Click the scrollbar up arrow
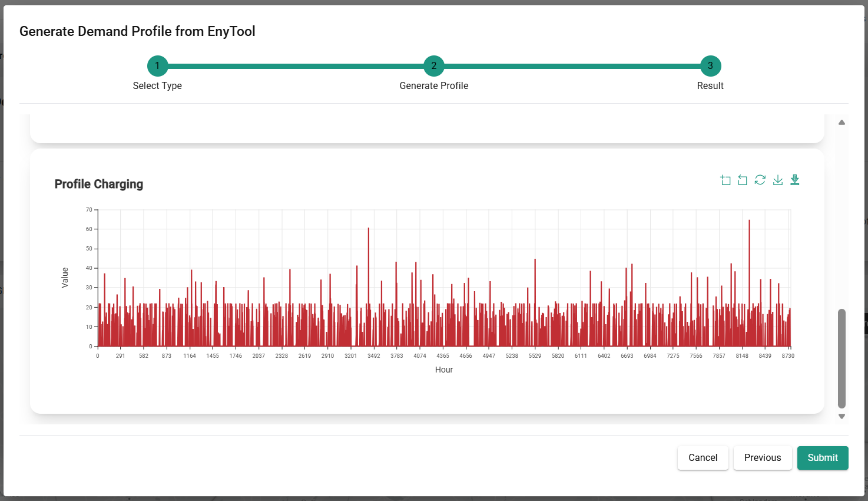This screenshot has height=501, width=868. coord(842,123)
